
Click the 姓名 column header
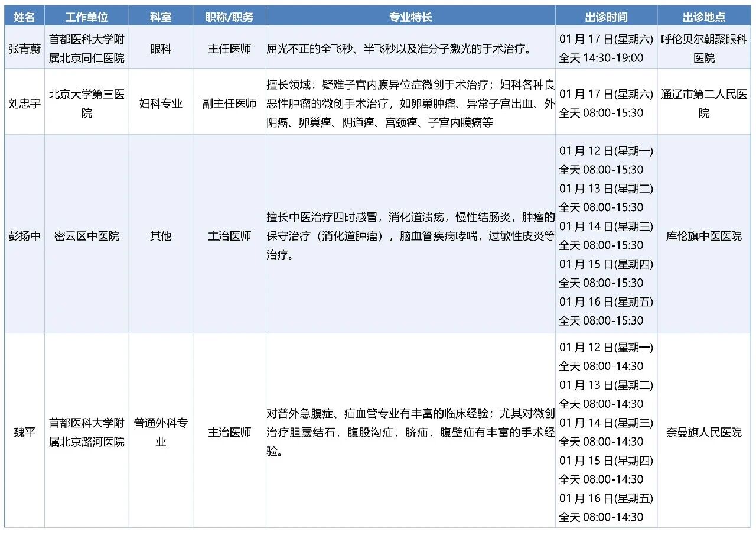(24, 17)
